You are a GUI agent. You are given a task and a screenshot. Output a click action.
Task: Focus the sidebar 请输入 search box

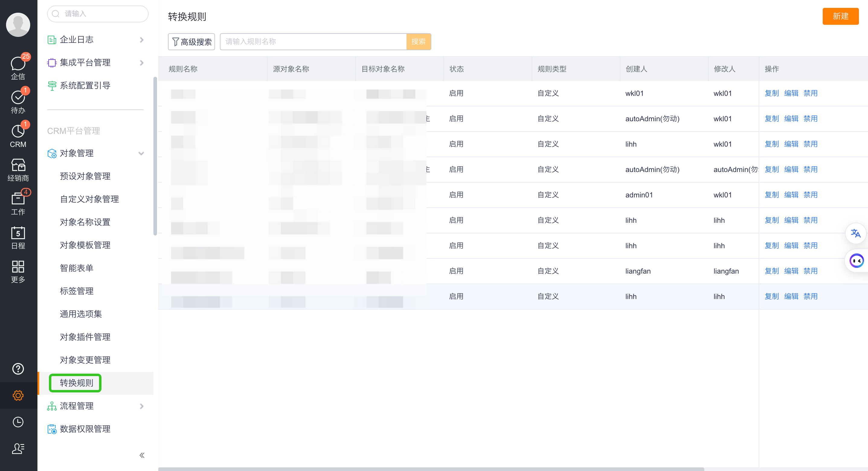pos(98,14)
